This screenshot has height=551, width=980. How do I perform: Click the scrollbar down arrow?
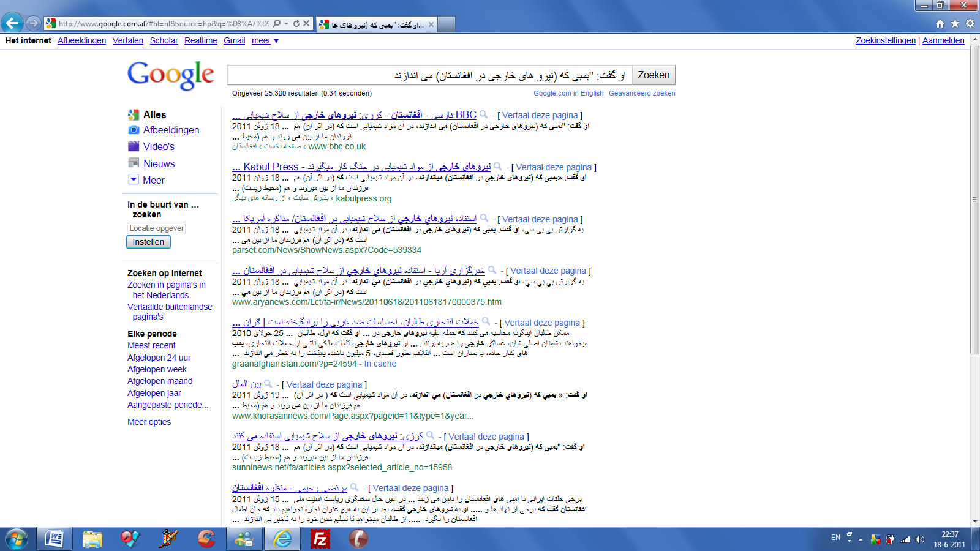click(974, 521)
